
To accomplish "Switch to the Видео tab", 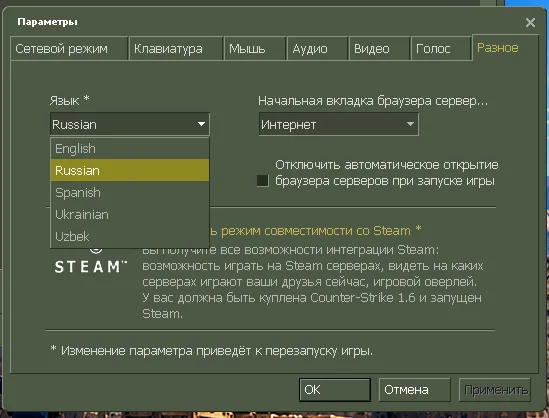I will point(379,48).
